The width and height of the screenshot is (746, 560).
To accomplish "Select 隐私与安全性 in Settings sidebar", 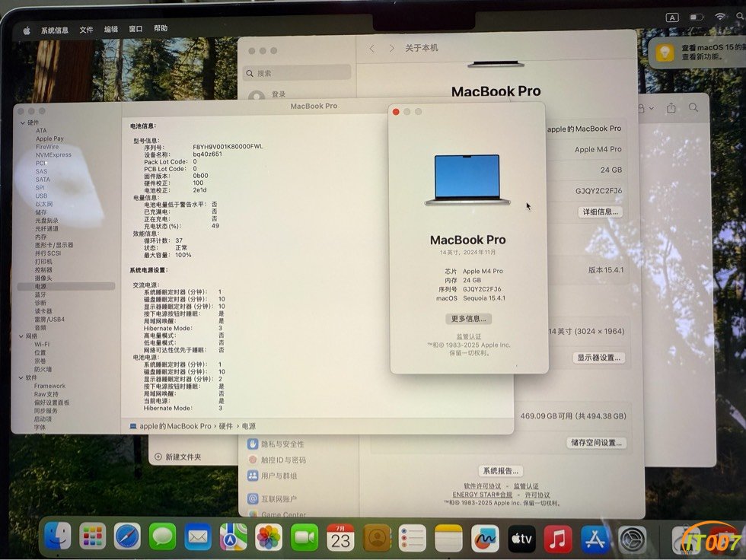I will click(x=276, y=444).
